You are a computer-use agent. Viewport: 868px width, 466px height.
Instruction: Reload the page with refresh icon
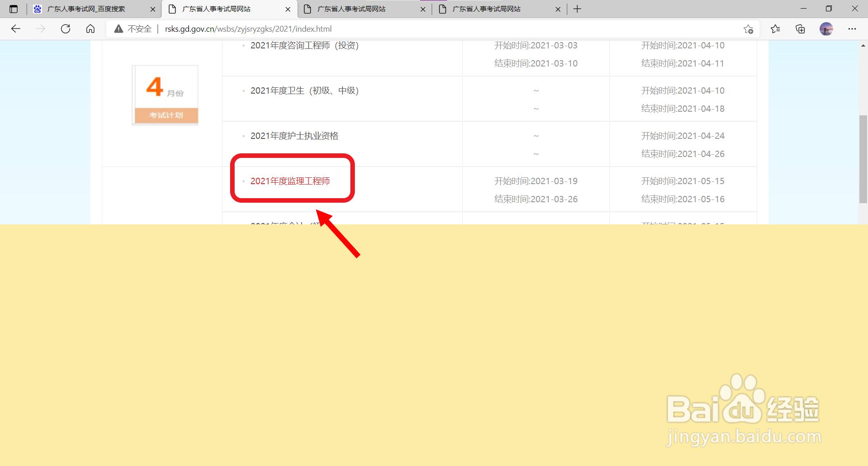(66, 29)
